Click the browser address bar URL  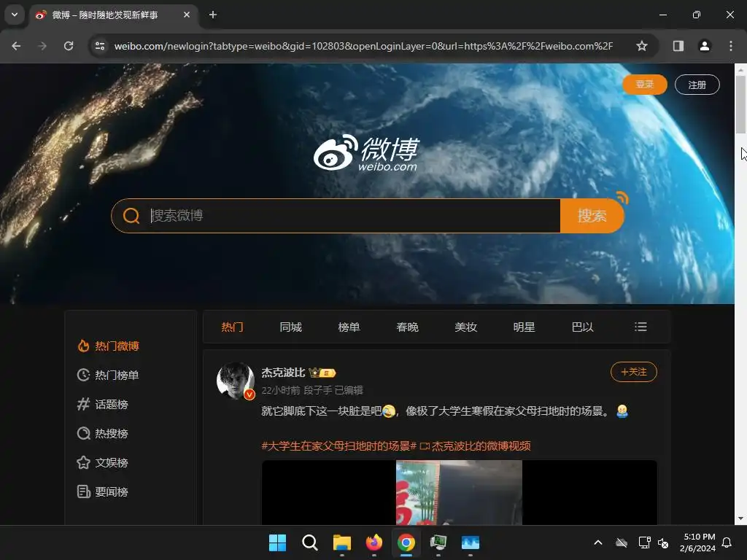coord(363,46)
